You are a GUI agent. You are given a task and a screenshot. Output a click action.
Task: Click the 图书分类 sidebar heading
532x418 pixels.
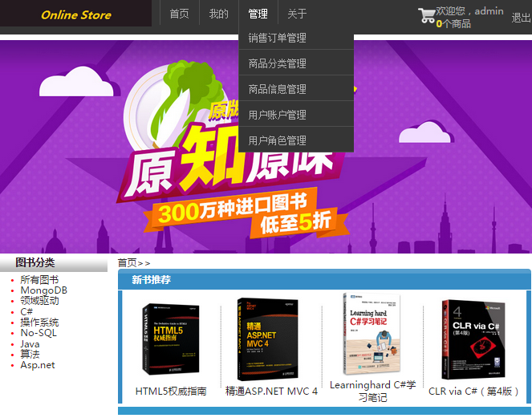pos(35,262)
